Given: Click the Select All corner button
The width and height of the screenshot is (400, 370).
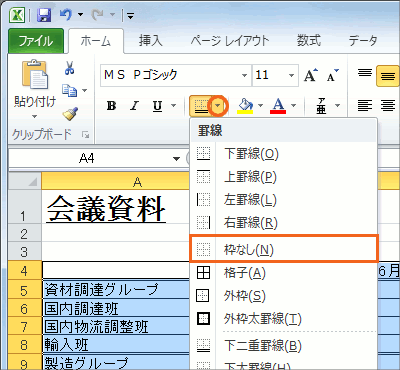Looking at the screenshot, I should click(x=25, y=181).
